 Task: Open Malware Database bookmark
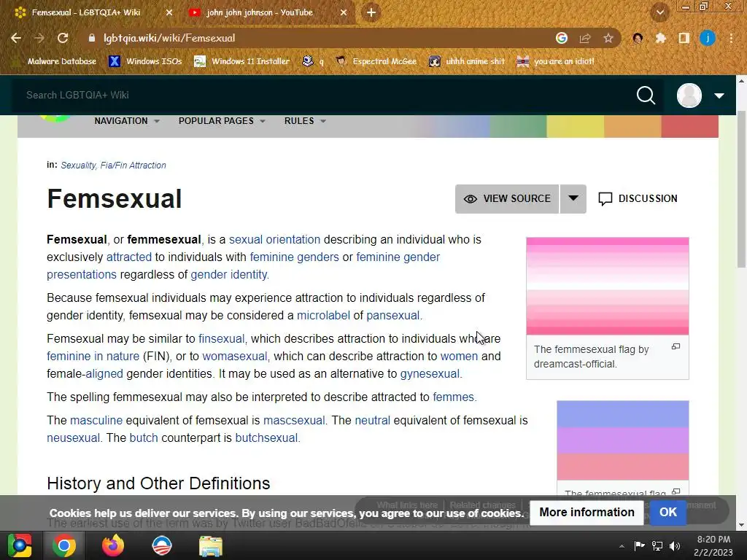point(54,61)
